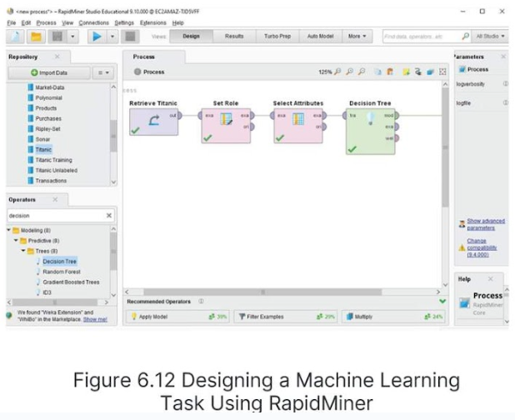Open the View menu
Image resolution: width=515 pixels, height=420 pixels.
[x=67, y=23]
